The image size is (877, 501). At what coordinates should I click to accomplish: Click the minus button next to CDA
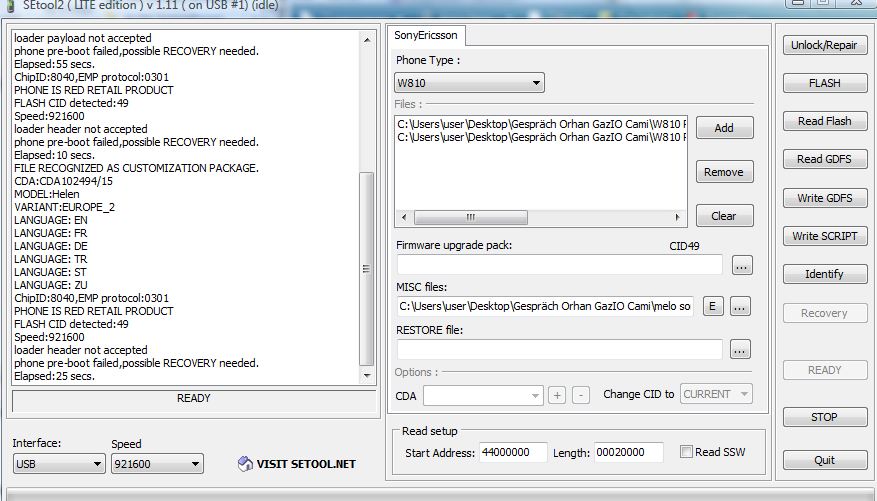[x=581, y=395]
